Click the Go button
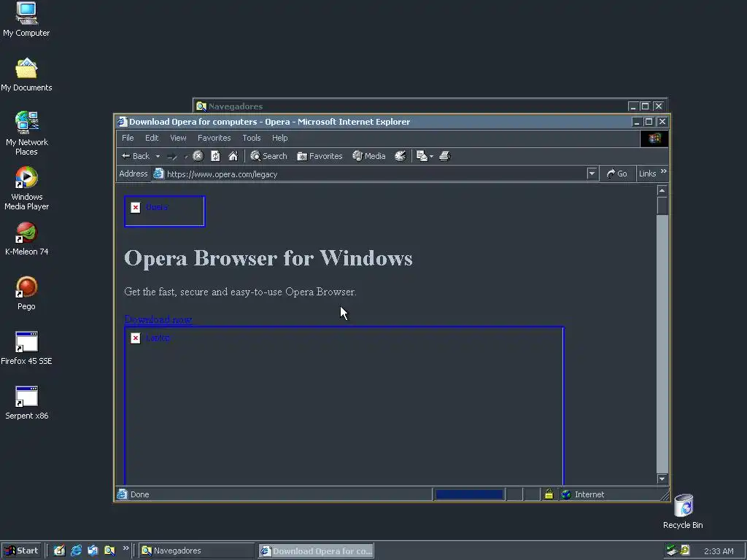Viewport: 747px width, 560px height. pyautogui.click(x=616, y=174)
